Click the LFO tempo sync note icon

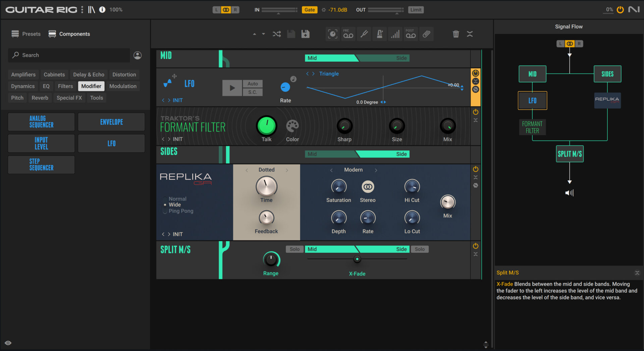293,79
